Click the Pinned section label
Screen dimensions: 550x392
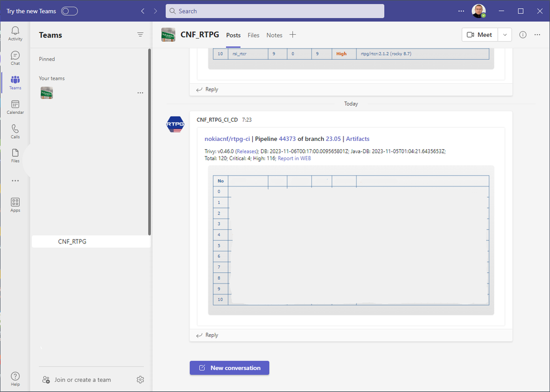coord(47,59)
